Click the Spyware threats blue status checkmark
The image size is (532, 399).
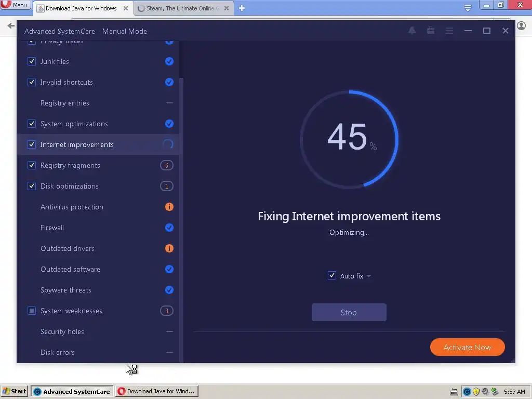pyautogui.click(x=169, y=290)
